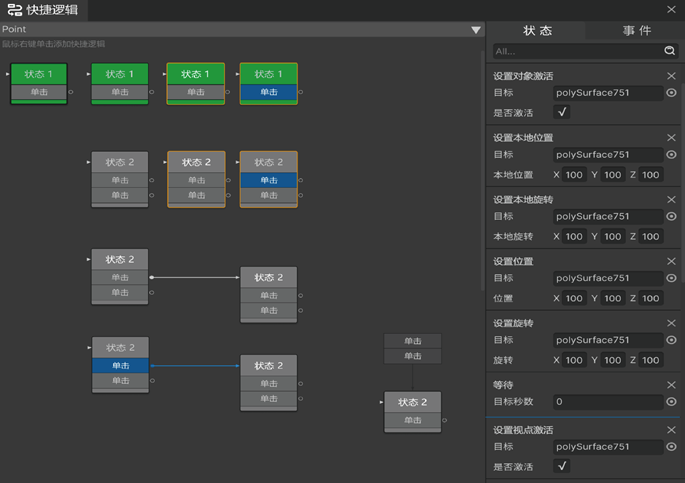Screen dimensions: 685x483
Task: Edit X value of 本地旋转
Action: pos(574,236)
